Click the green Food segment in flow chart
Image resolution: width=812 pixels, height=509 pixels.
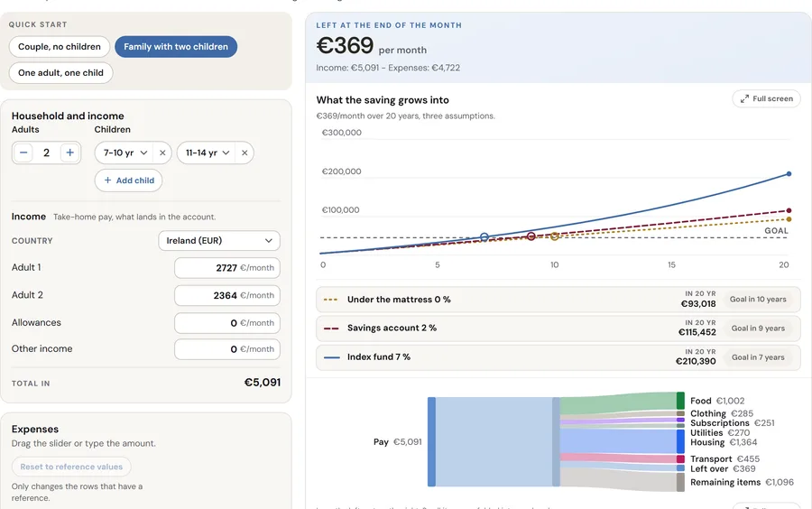coord(680,401)
